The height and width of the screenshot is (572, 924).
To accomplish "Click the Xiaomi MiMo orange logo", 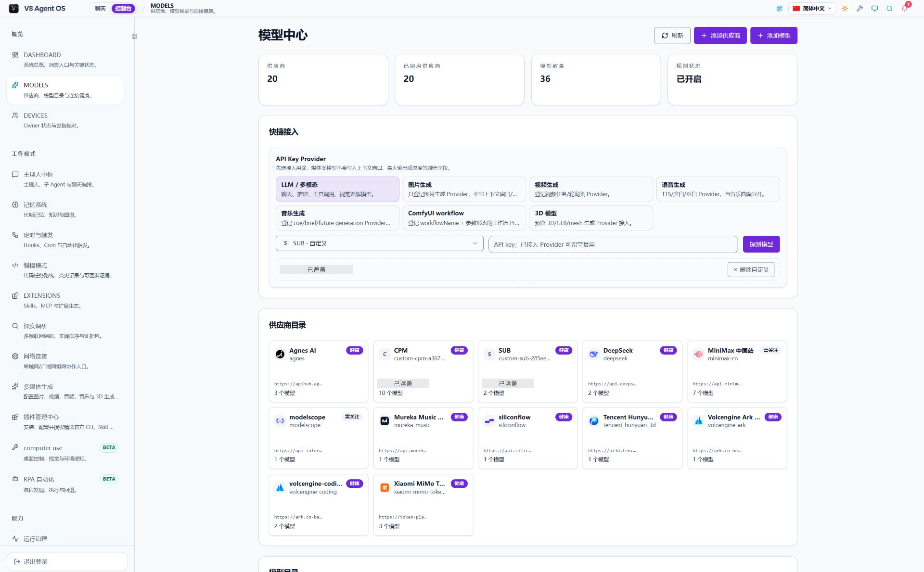I will (x=385, y=488).
